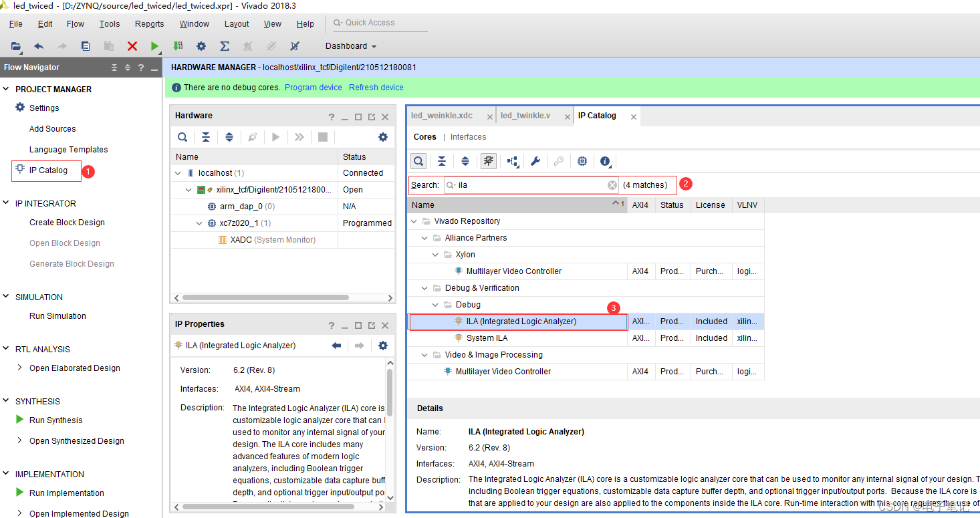Expand the Open Elaborated Design item
Screen dimensions: 980x518
(20, 368)
